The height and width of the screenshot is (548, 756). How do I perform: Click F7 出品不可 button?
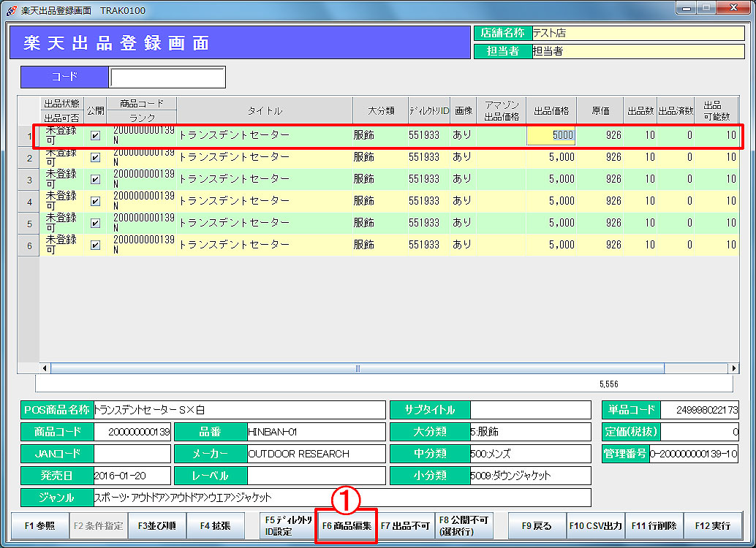pos(405,525)
